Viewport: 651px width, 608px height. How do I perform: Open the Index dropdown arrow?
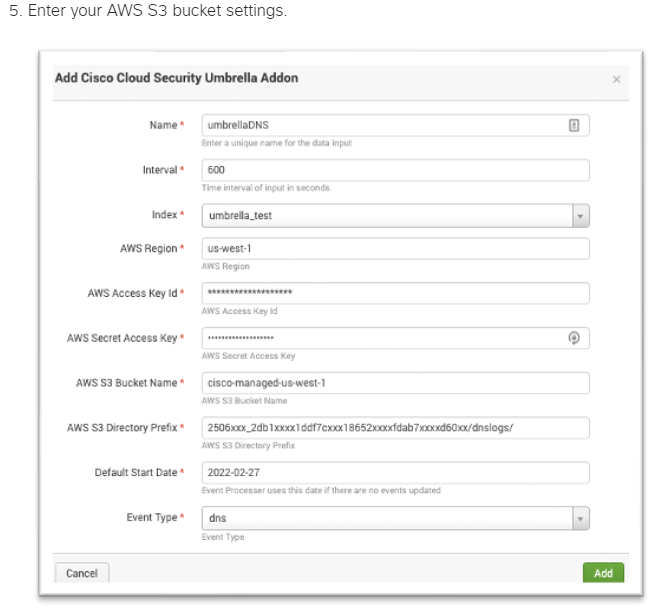[x=580, y=216]
